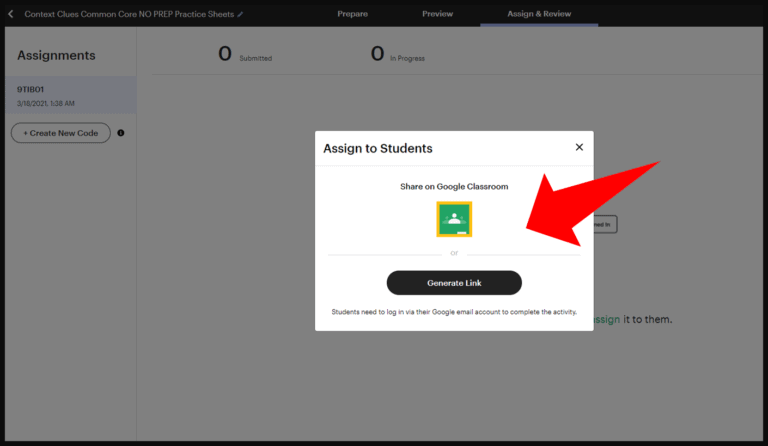The image size is (768, 446).
Task: Switch to the Preview tab
Action: coord(437,14)
